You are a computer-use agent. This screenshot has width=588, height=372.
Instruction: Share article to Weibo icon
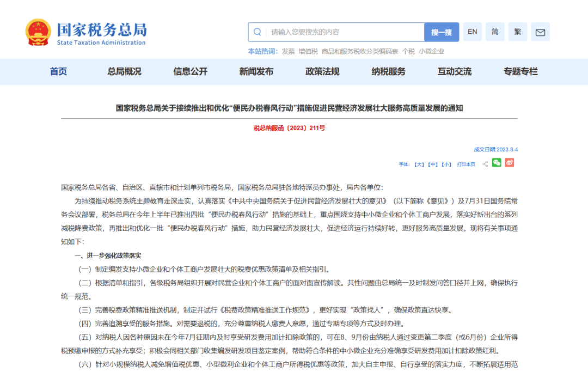(509, 163)
